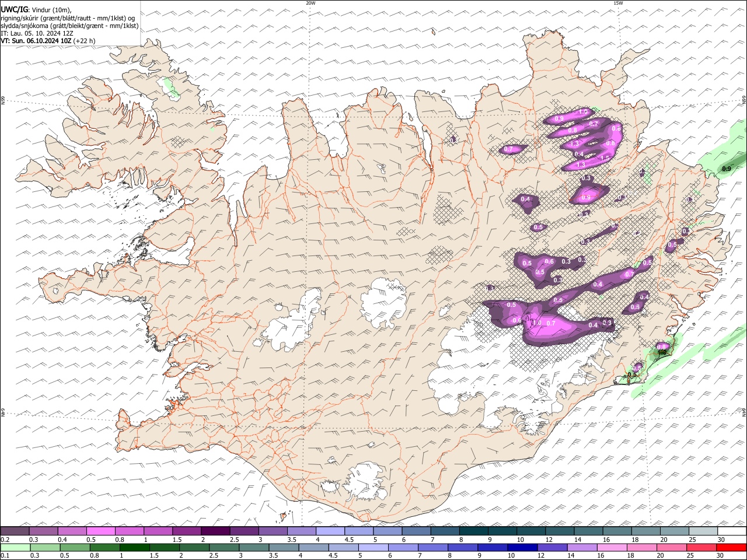Click palest green 0.1 swatch in lower legend

15,547
